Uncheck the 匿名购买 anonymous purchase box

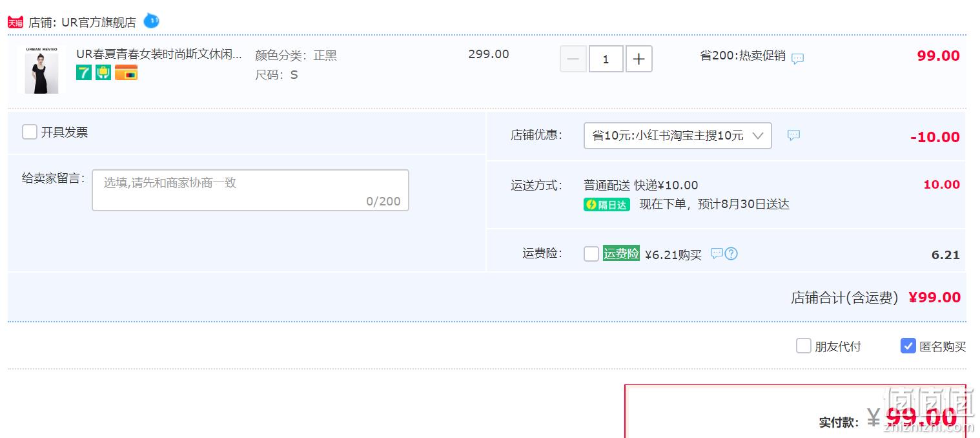click(908, 346)
